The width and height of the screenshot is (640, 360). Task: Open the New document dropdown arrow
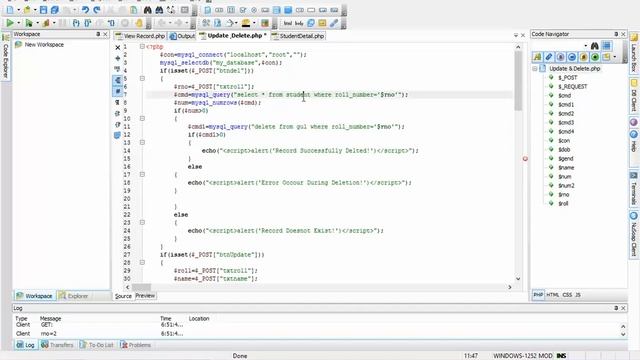click(18, 10)
